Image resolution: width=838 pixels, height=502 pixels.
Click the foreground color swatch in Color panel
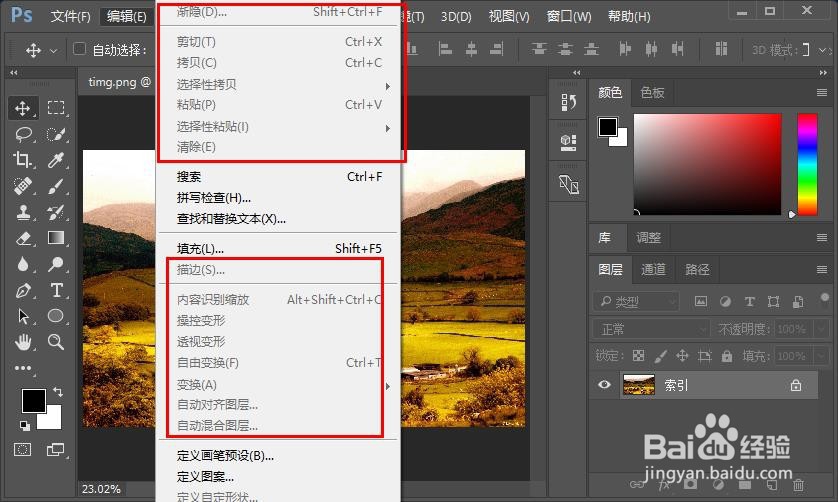[607, 127]
